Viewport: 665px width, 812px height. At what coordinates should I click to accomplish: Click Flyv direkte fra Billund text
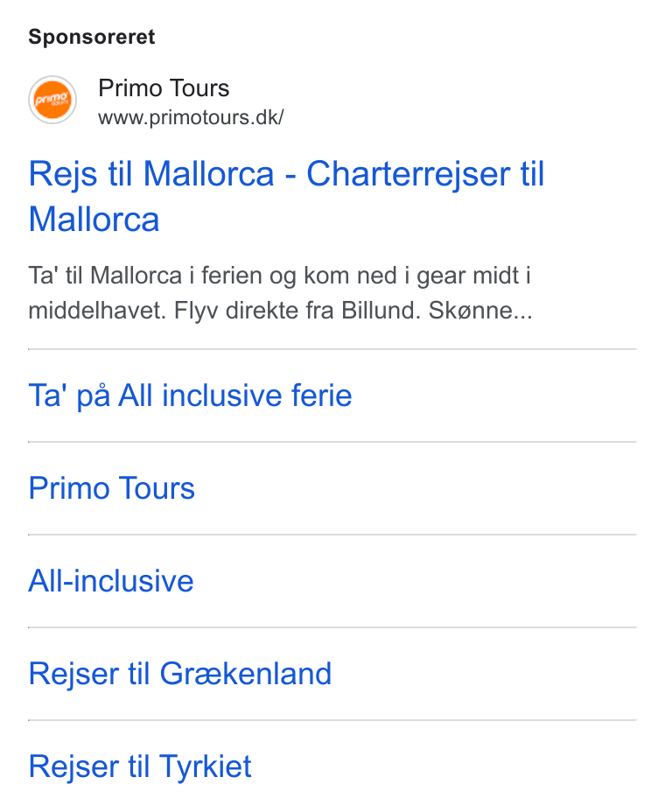coord(297,311)
